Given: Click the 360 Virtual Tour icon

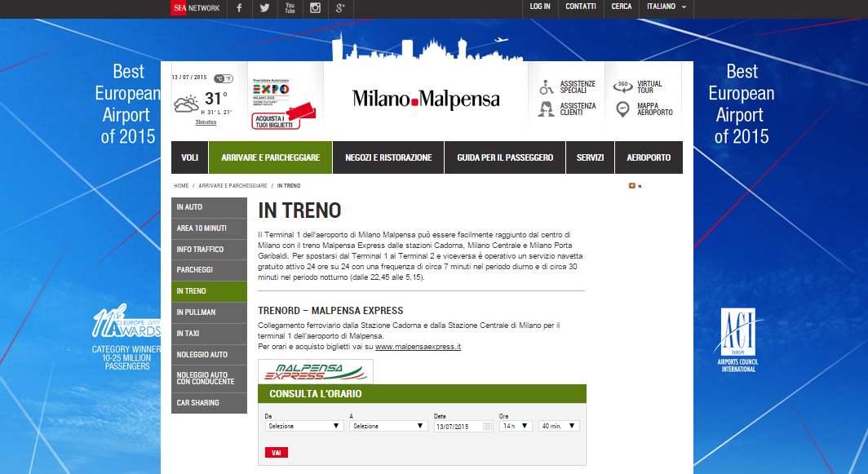Looking at the screenshot, I should 623,86.
